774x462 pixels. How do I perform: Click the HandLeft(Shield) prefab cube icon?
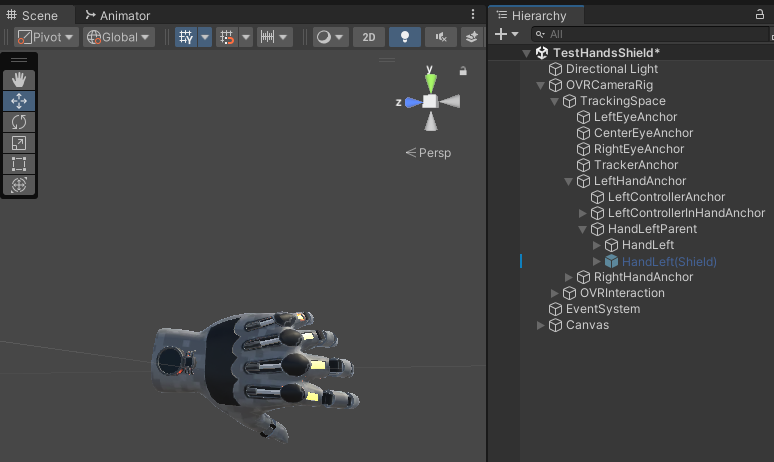click(x=612, y=261)
